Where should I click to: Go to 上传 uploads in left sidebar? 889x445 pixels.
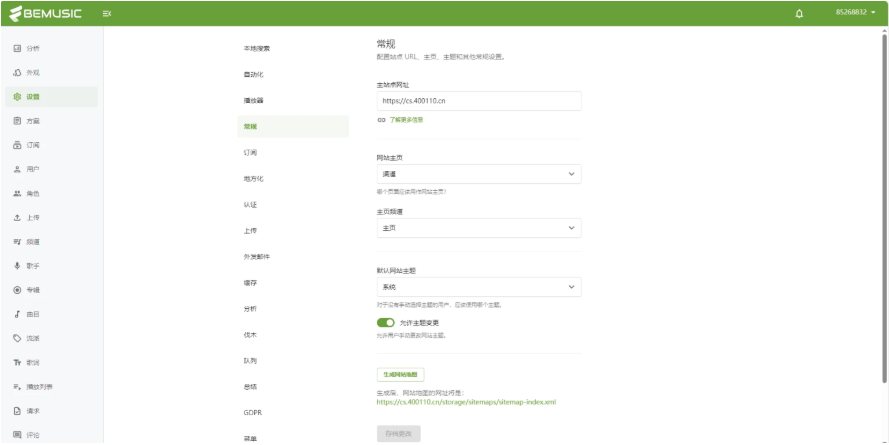click(17, 217)
